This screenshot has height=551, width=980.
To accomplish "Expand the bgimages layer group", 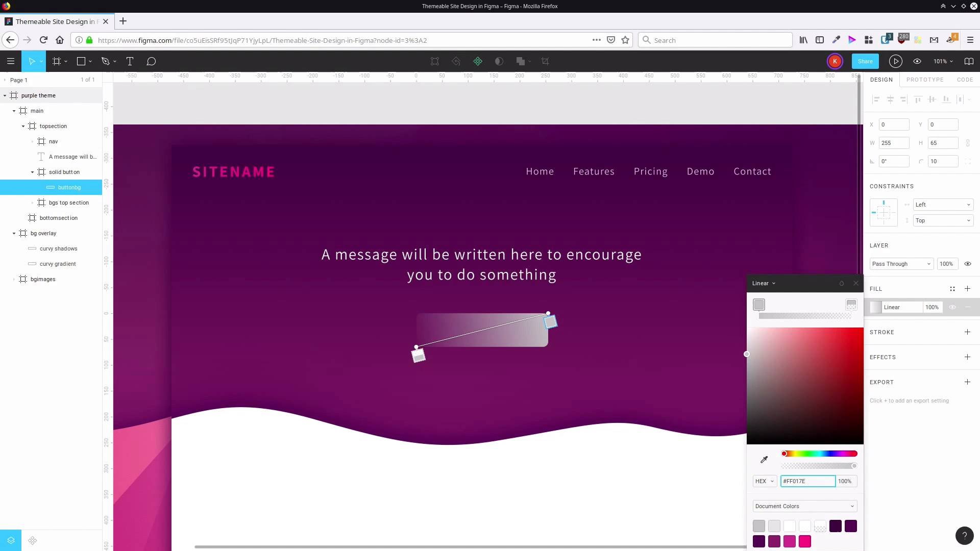I will click(13, 279).
